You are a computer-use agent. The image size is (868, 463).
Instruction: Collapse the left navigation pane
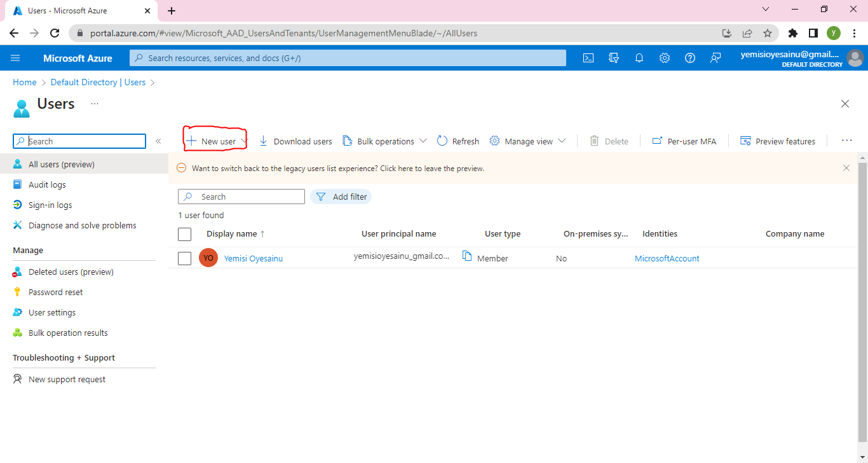pyautogui.click(x=158, y=141)
